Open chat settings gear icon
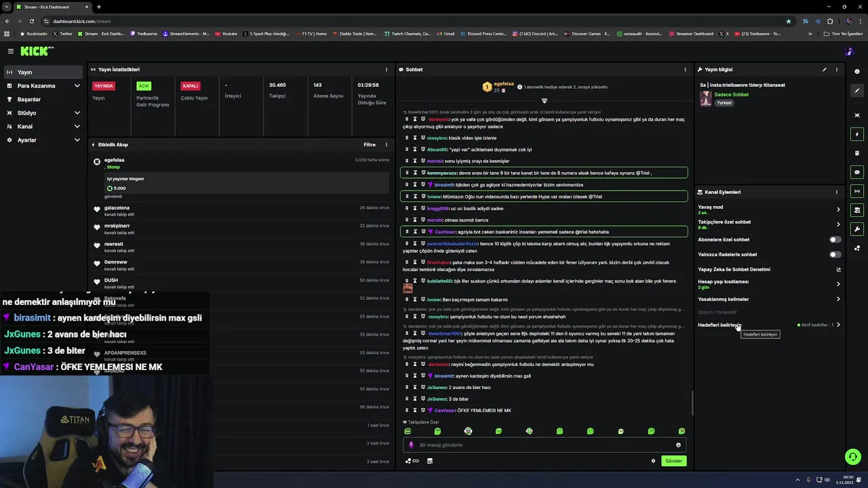This screenshot has width=868, height=488. click(653, 461)
